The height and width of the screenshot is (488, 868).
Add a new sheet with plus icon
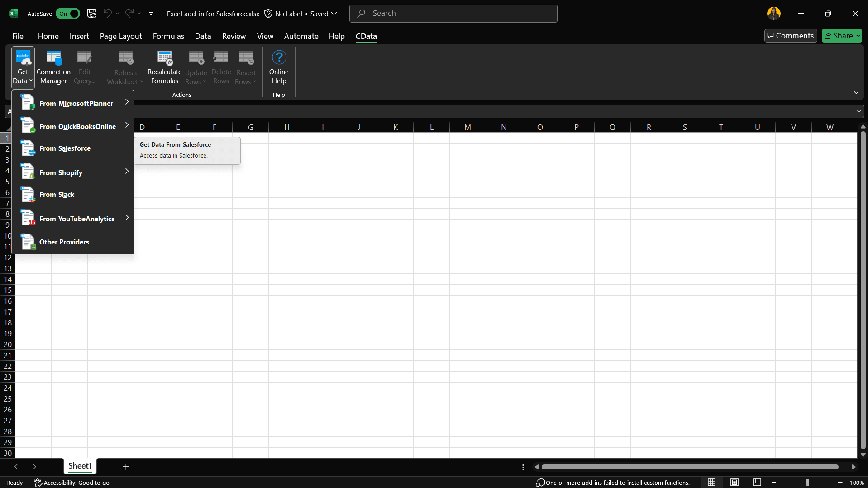(x=126, y=467)
